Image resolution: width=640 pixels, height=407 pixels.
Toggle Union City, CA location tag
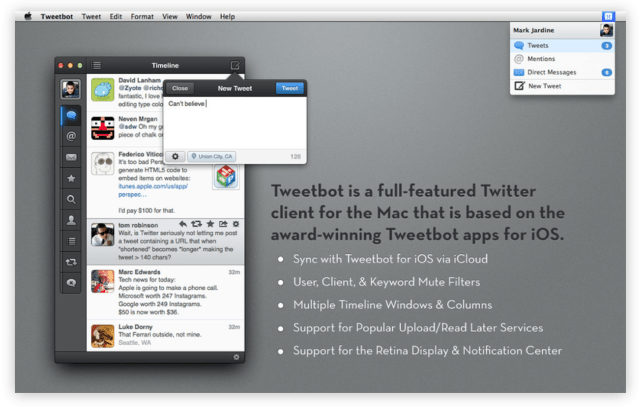pyautogui.click(x=211, y=156)
